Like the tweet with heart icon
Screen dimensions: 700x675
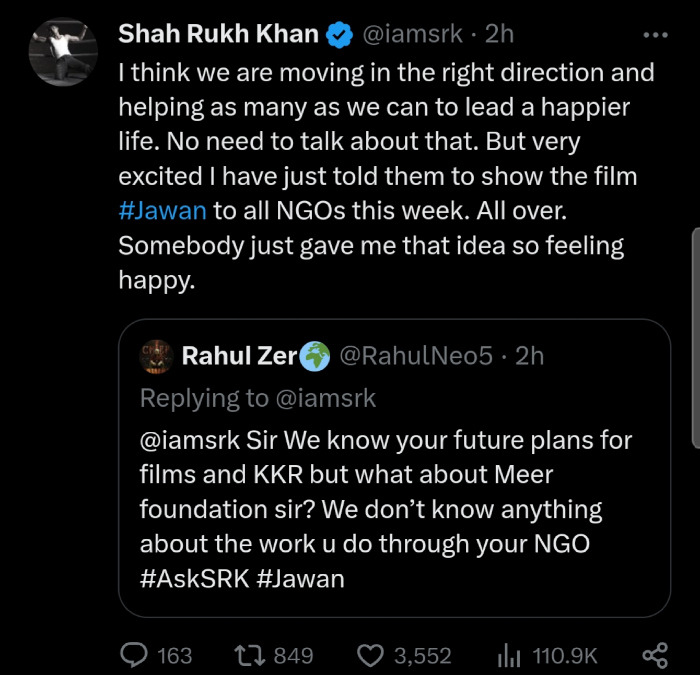pos(371,655)
